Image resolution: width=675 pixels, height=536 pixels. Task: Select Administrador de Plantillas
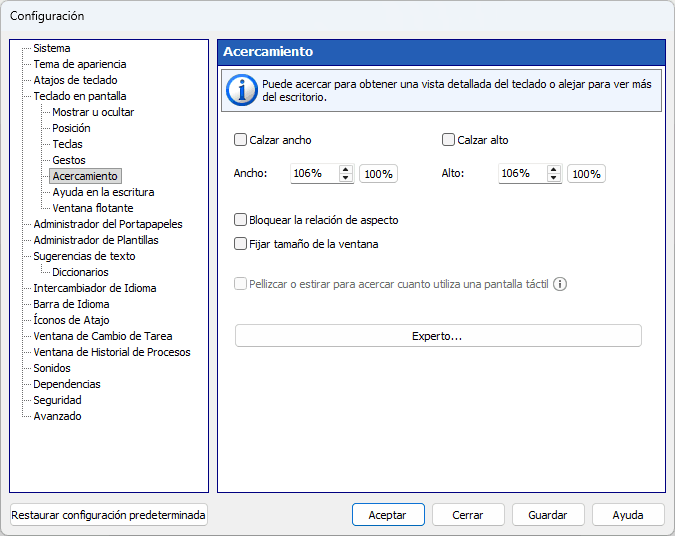coord(96,240)
